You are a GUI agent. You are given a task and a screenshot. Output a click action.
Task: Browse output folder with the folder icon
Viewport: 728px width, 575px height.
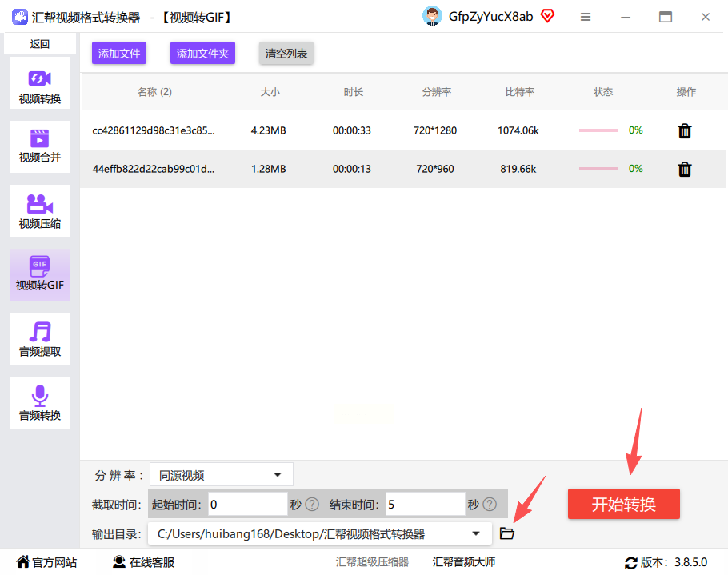coord(506,533)
